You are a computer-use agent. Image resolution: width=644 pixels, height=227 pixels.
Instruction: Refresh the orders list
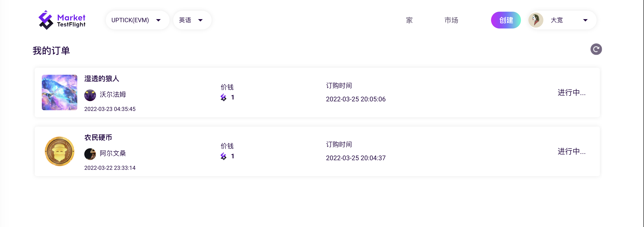coord(596,49)
